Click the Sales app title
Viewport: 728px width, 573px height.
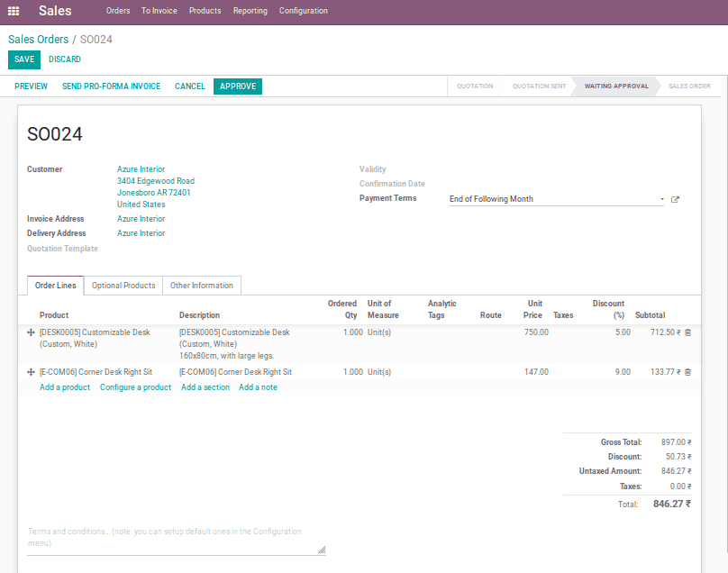pos(55,11)
